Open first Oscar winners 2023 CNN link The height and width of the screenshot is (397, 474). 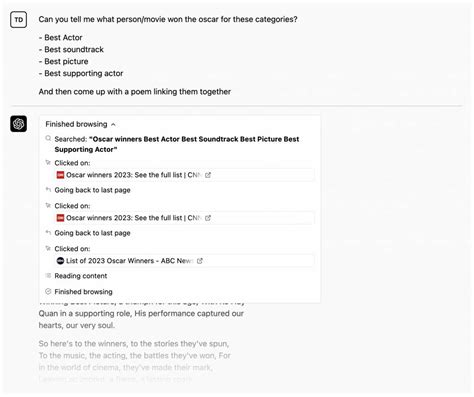134,175
